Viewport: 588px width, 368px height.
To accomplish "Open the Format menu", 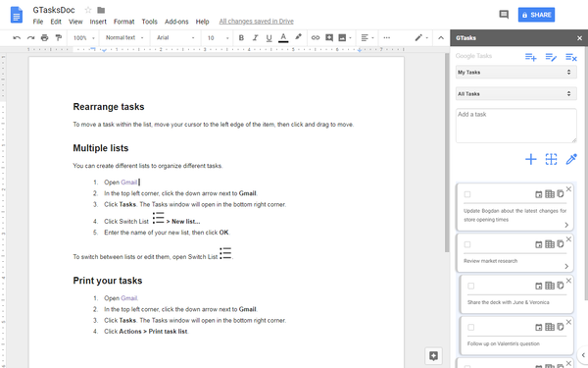I will coord(123,22).
